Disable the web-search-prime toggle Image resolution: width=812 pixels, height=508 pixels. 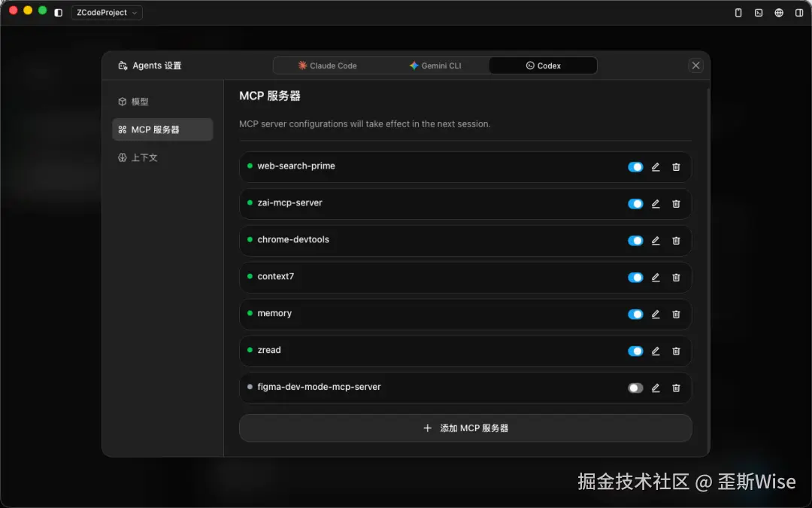[x=635, y=167]
